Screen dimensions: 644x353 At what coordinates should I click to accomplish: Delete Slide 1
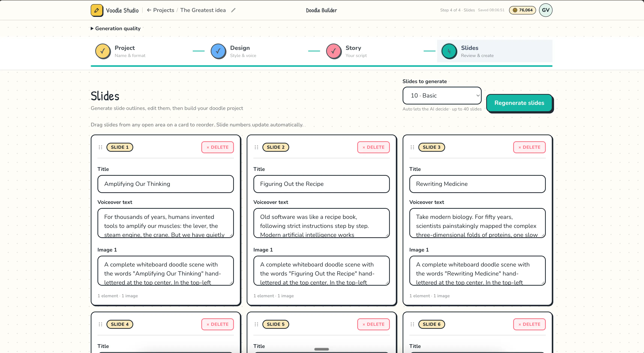(x=217, y=147)
